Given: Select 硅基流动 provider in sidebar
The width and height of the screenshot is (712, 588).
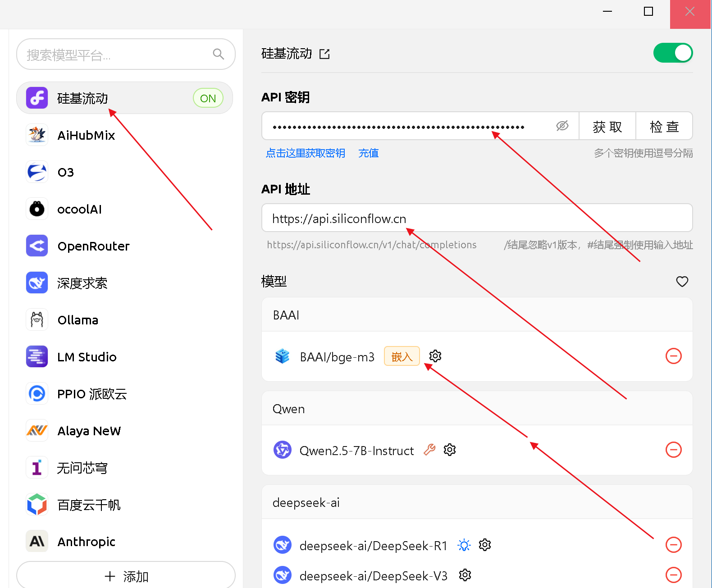Looking at the screenshot, I should [x=124, y=98].
